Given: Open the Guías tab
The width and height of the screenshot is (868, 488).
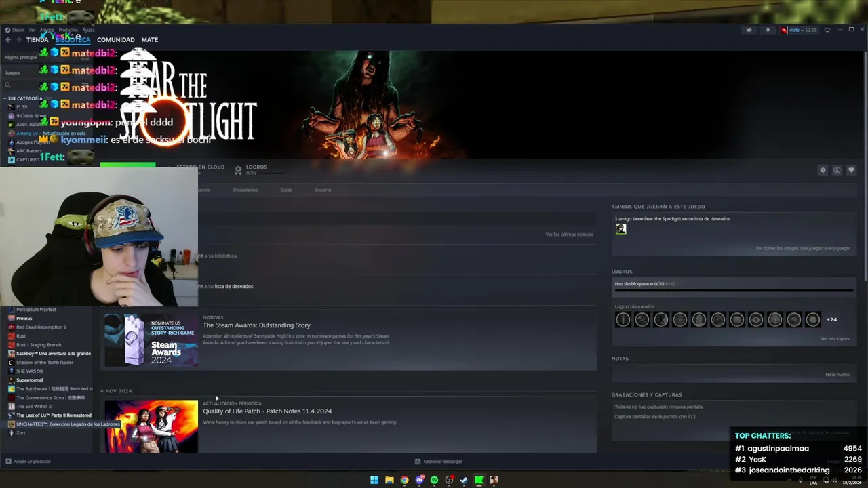Looking at the screenshot, I should click(286, 190).
